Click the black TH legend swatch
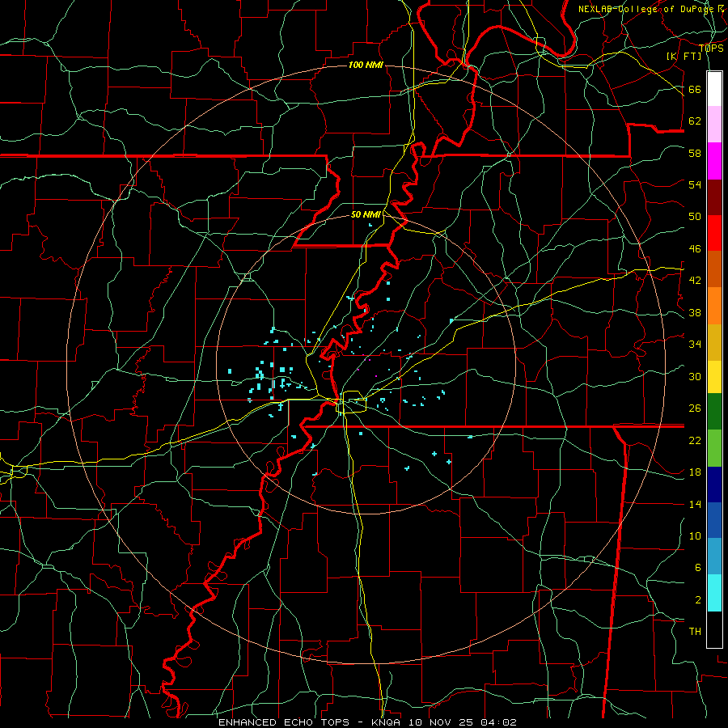This screenshot has height=728, width=728. [x=714, y=629]
